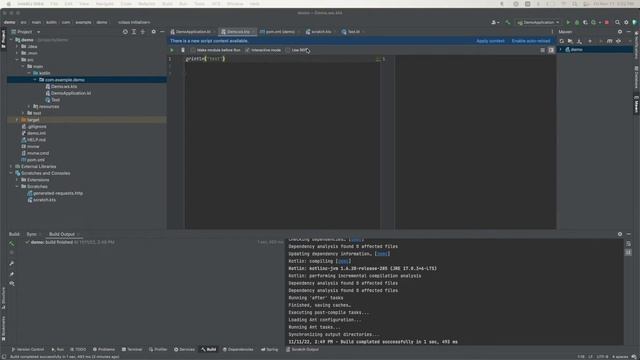The width and height of the screenshot is (640, 360).
Task: Expand the demo node in Maven panel
Action: pyautogui.click(x=561, y=49)
